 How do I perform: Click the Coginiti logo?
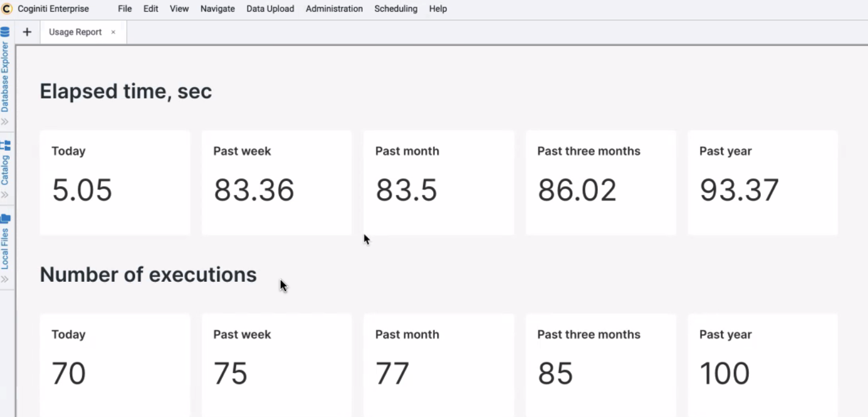point(6,8)
